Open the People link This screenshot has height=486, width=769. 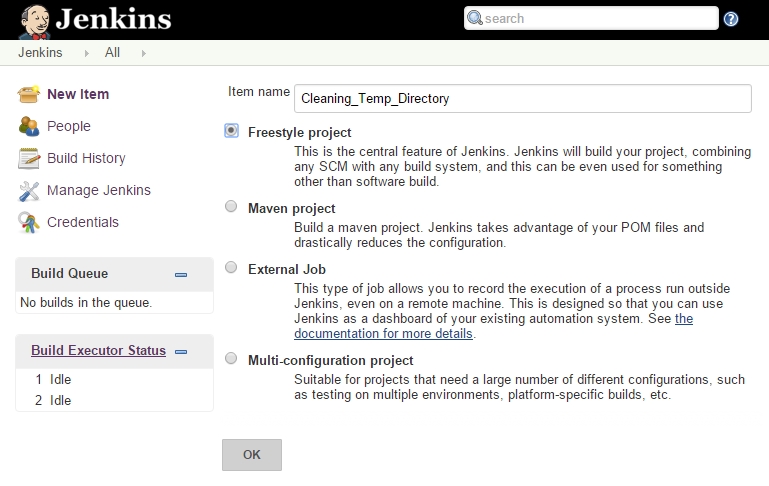(69, 126)
